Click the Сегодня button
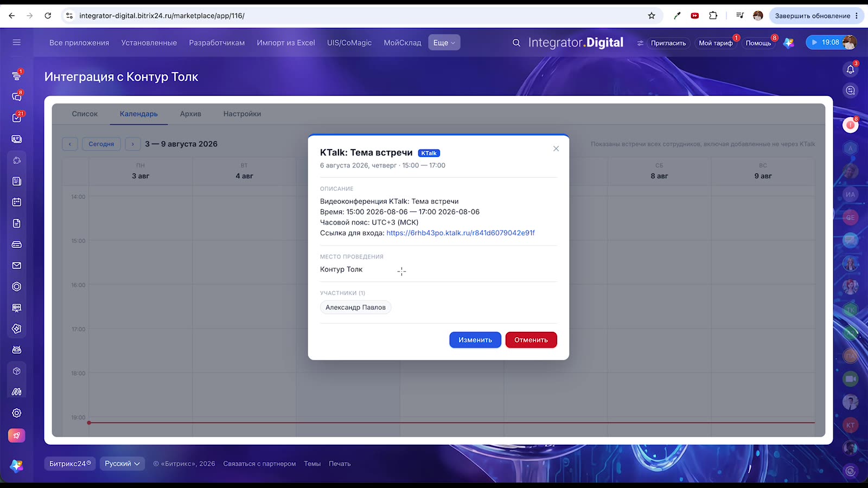 [101, 144]
